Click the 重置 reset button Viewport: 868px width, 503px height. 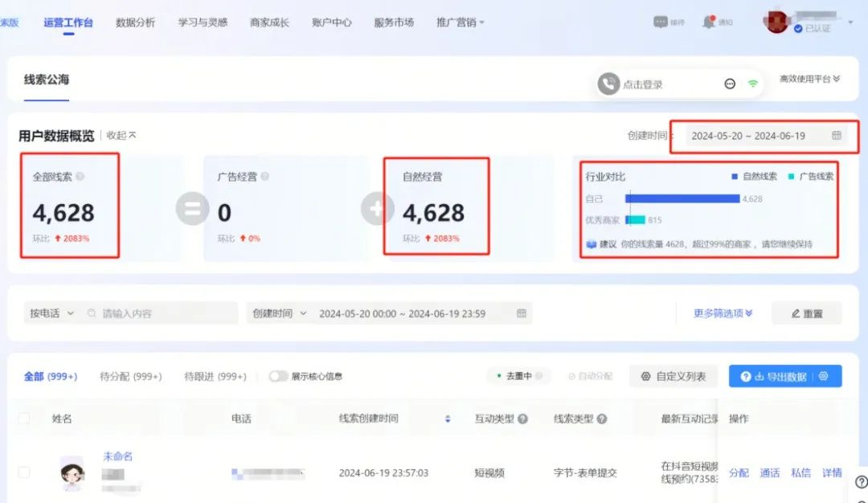(806, 313)
